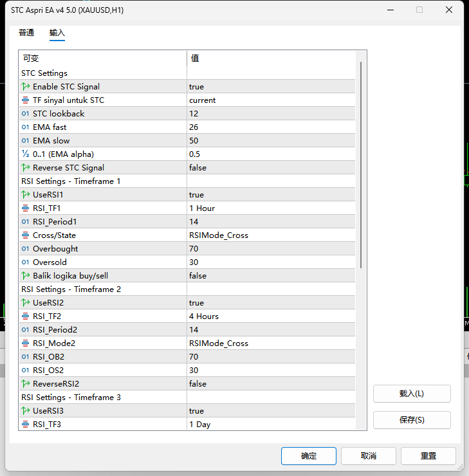The height and width of the screenshot is (476, 469).
Task: Click the integer icon beside RSI_Period2
Action: (x=26, y=330)
